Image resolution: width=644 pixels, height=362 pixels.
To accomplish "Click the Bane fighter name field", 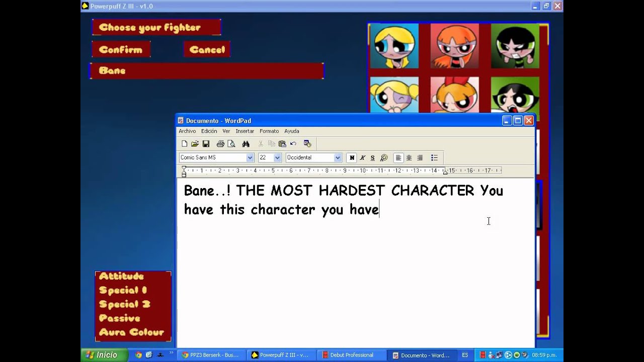I will click(x=207, y=71).
